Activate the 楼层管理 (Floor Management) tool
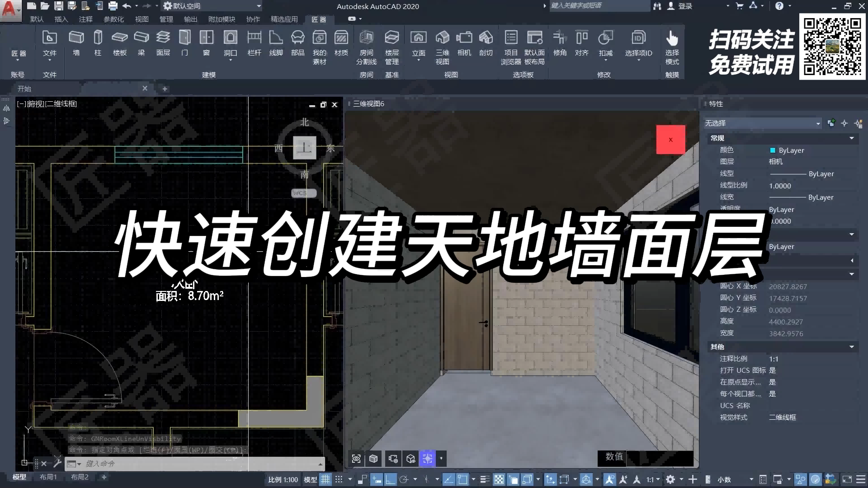The height and width of the screenshot is (488, 868). [x=392, y=43]
